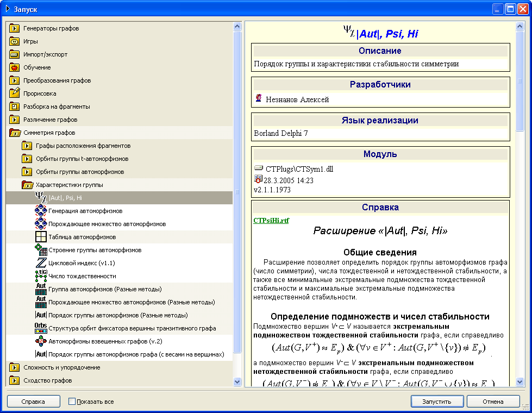Viewport: 532px width, 413px height.
Task: Select the Игры category label
Action: [x=30, y=41]
